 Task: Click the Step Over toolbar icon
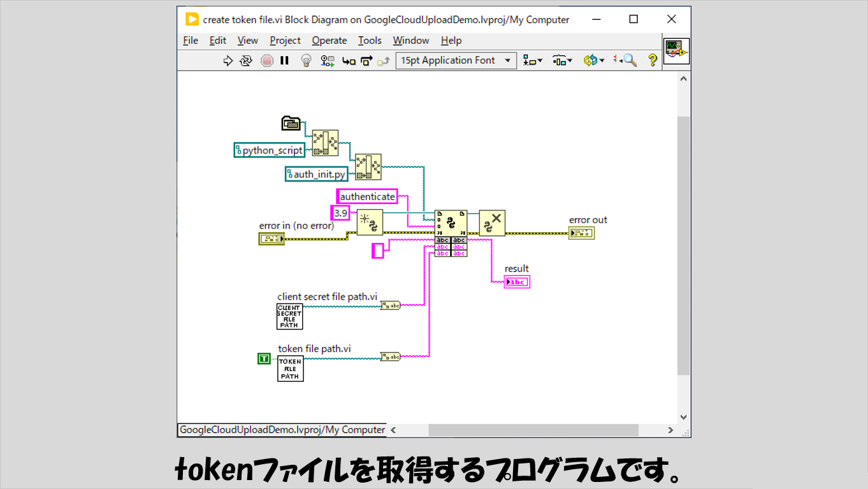click(x=366, y=61)
